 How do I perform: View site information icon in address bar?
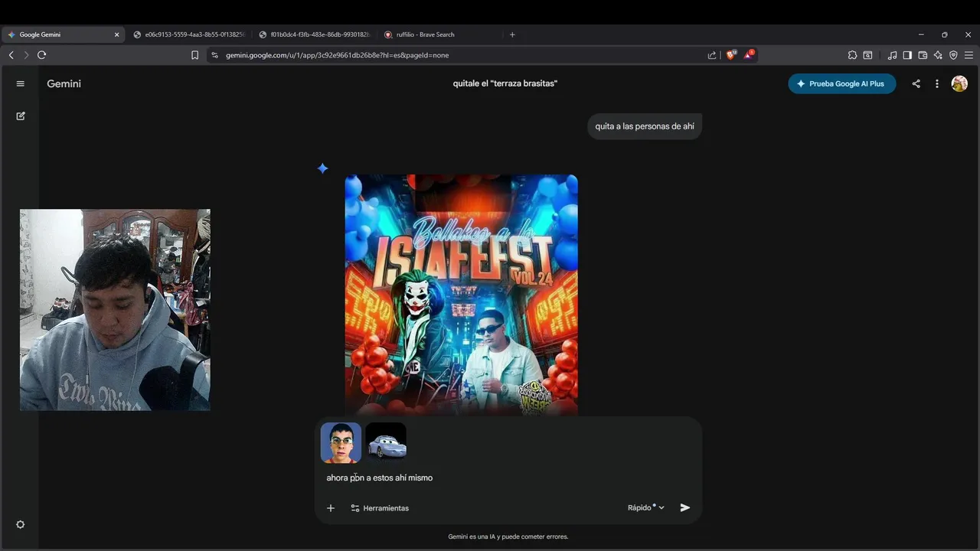pos(214,55)
